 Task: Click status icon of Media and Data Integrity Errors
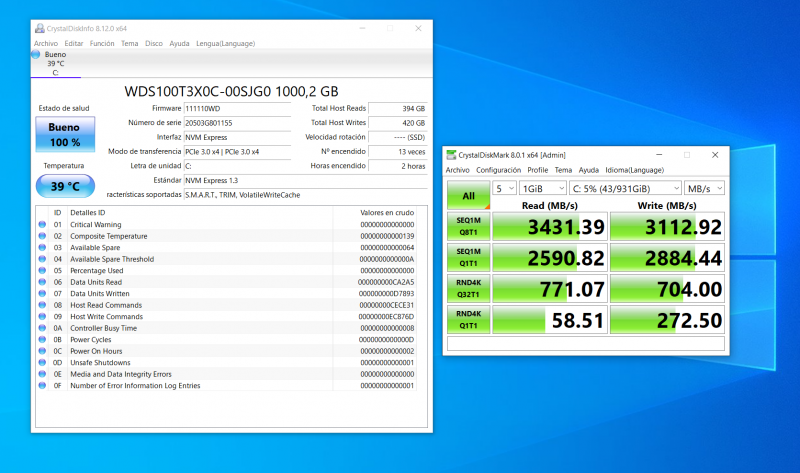(x=42, y=374)
